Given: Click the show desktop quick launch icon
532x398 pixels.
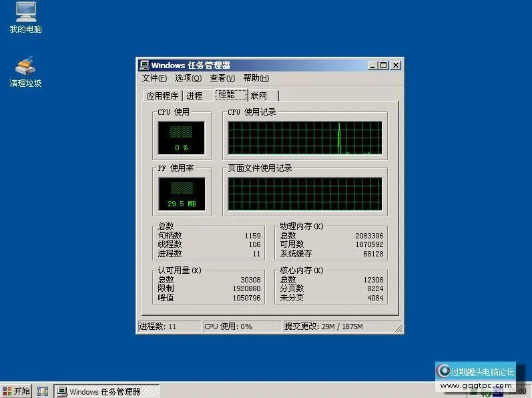Looking at the screenshot, I should [x=43, y=391].
